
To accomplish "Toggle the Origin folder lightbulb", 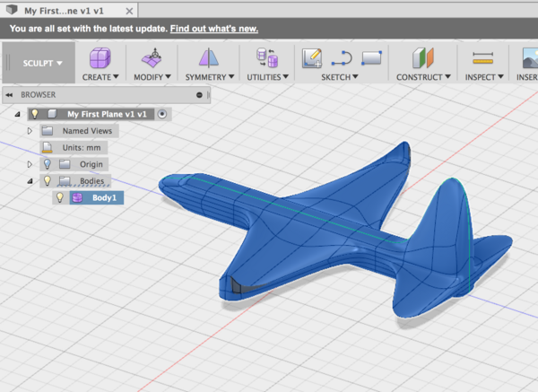I will click(48, 164).
